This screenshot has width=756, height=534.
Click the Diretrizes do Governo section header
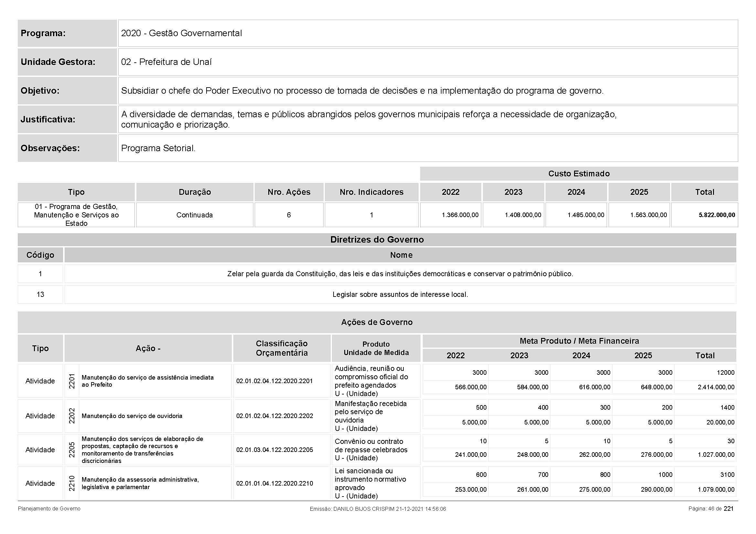coord(377,239)
